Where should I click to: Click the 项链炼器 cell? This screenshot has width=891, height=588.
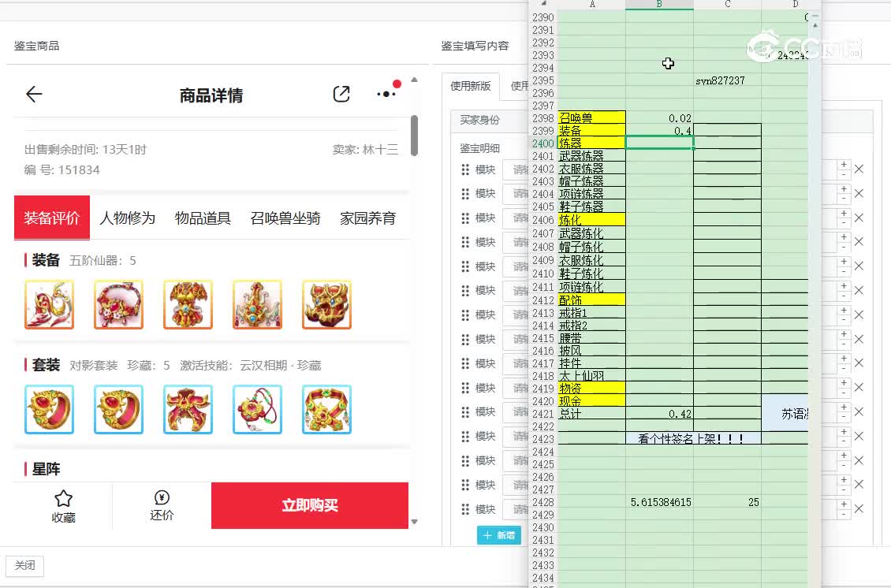point(591,194)
